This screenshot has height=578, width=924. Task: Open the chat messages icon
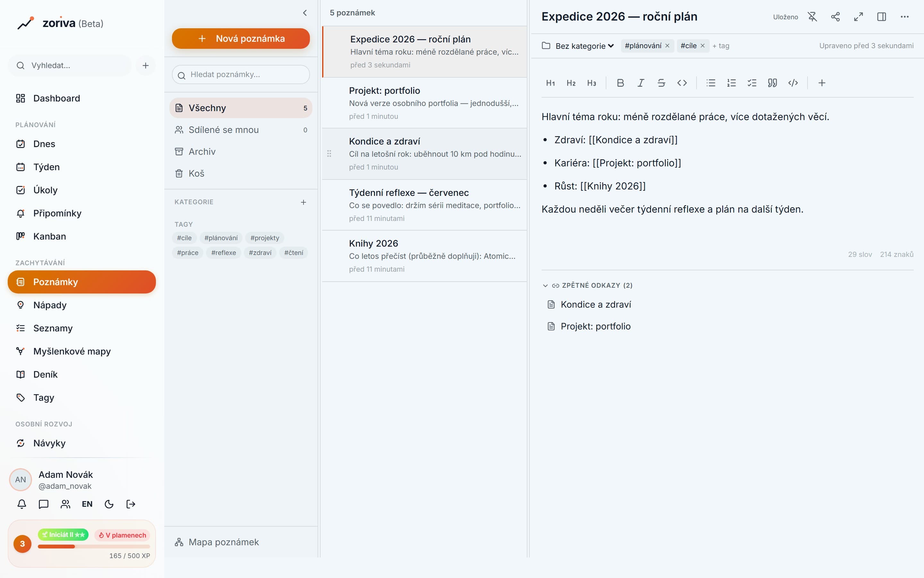pos(44,504)
